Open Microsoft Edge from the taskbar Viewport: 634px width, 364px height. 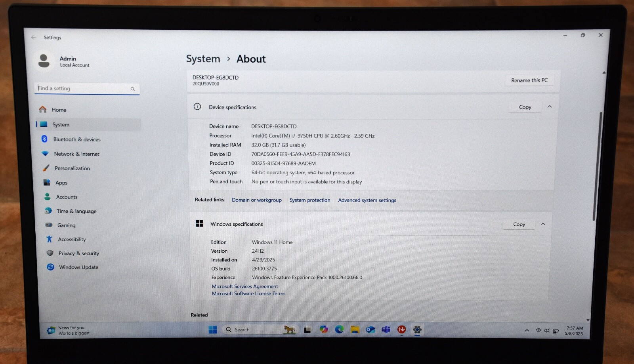(339, 330)
